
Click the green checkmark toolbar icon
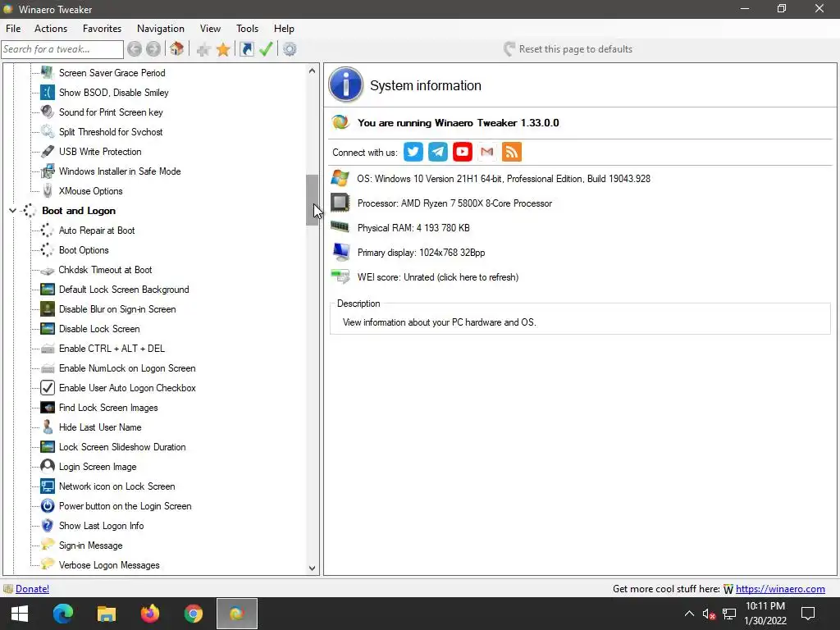[266, 49]
